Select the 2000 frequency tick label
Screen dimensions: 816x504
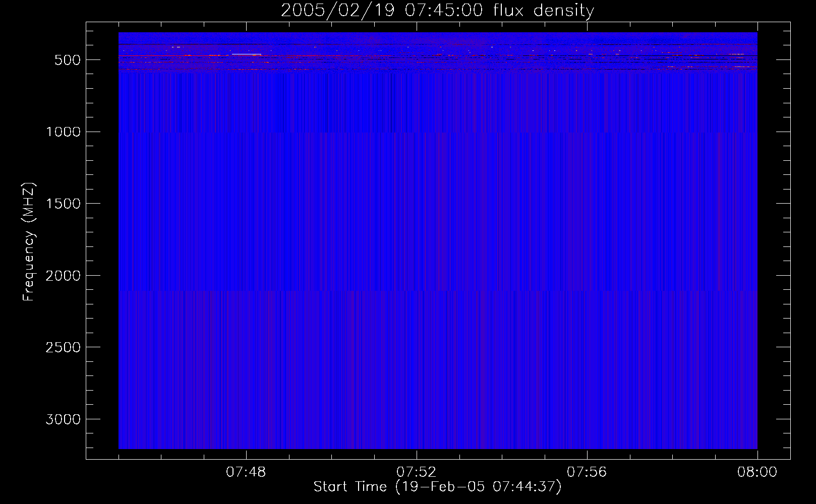click(63, 276)
